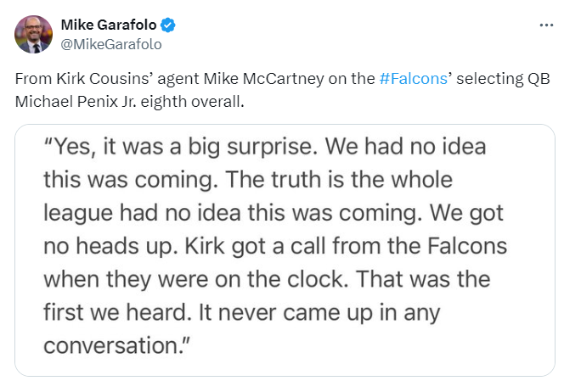The height and width of the screenshot is (392, 564).
Task: Click the word "Falcons" inside the quoted image
Action: [x=467, y=246]
